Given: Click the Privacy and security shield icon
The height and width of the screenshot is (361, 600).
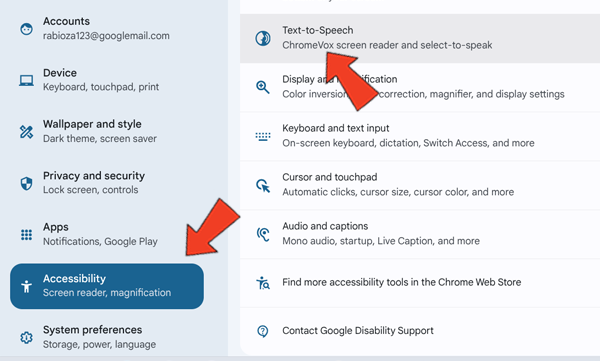Looking at the screenshot, I should (26, 183).
